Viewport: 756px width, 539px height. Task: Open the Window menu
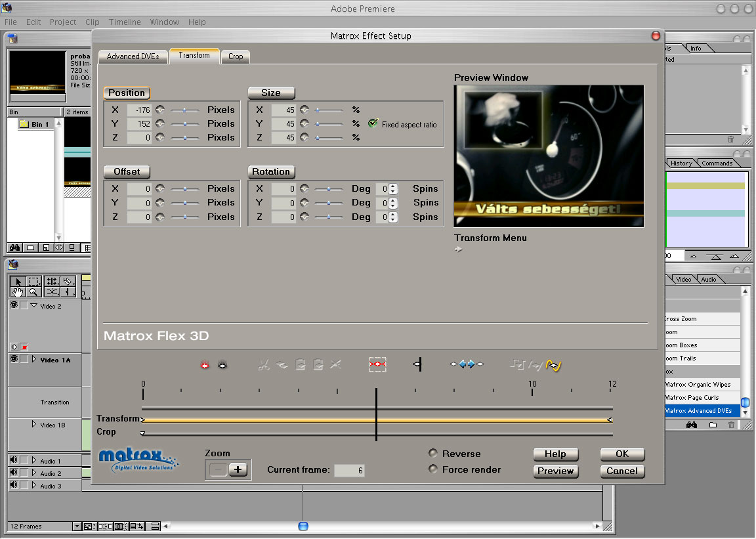pyautogui.click(x=165, y=22)
